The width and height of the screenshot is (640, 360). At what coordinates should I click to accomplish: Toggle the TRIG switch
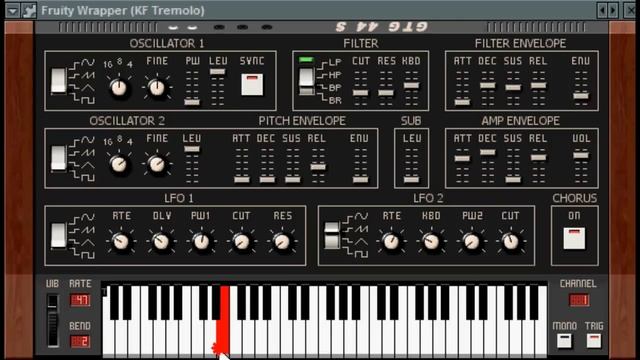coord(594,341)
